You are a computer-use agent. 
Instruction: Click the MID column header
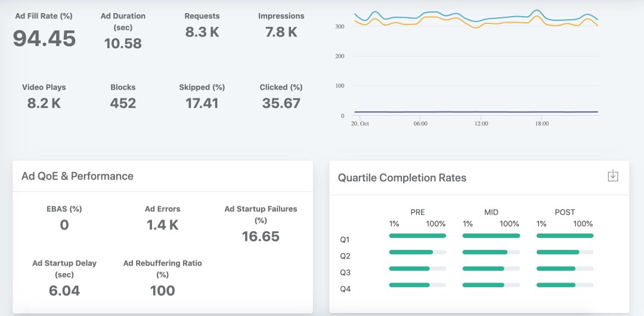[491, 212]
